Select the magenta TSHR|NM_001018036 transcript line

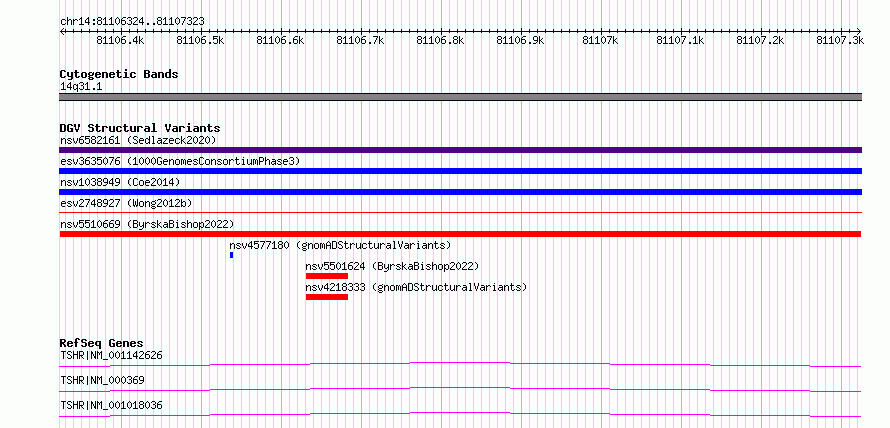click(460, 414)
